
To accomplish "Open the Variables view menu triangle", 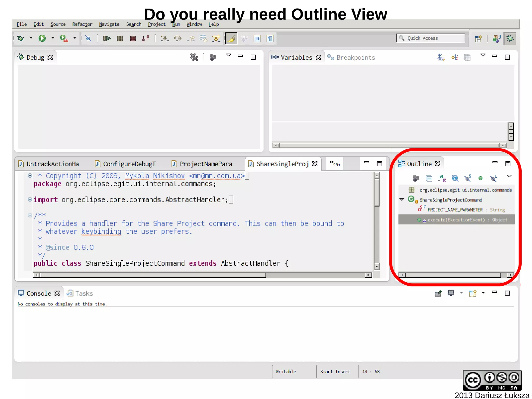I will point(483,55).
